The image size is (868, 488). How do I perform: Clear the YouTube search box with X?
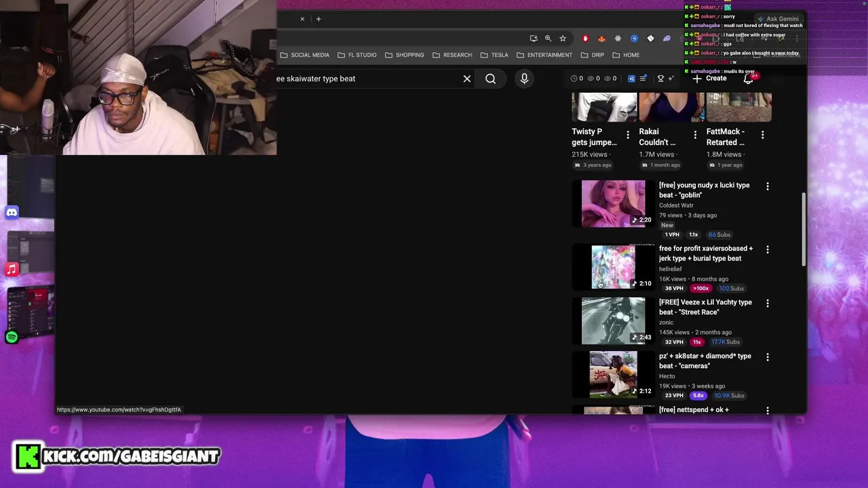click(467, 79)
